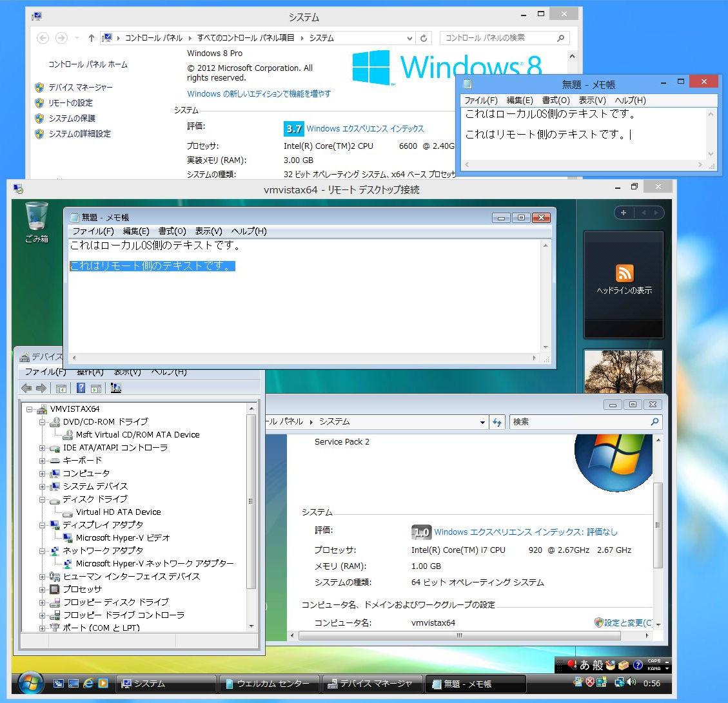
Task: Open システムの詳細設定 link
Action: click(x=80, y=133)
